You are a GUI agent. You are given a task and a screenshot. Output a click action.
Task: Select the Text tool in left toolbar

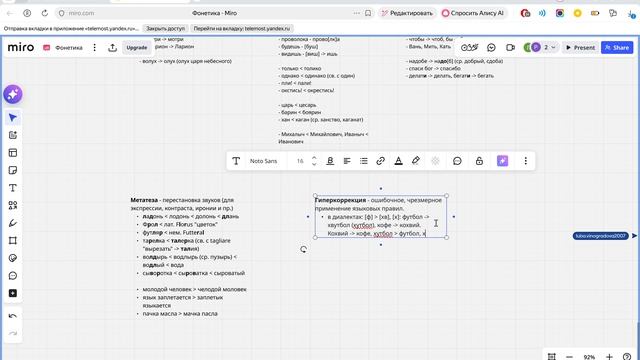pos(13,188)
